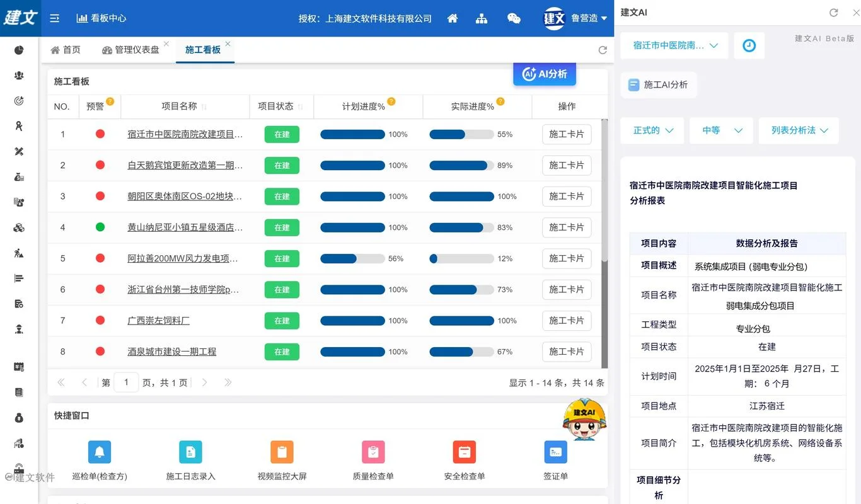Click the organization chart icon in top bar
This screenshot has width=861, height=504.
482,18
